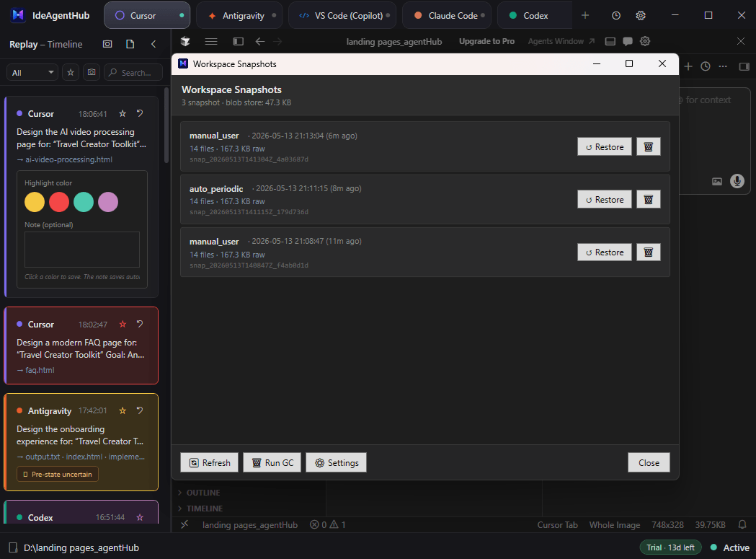Click the document icon in Replay header
This screenshot has width=756, height=559.
(x=130, y=44)
